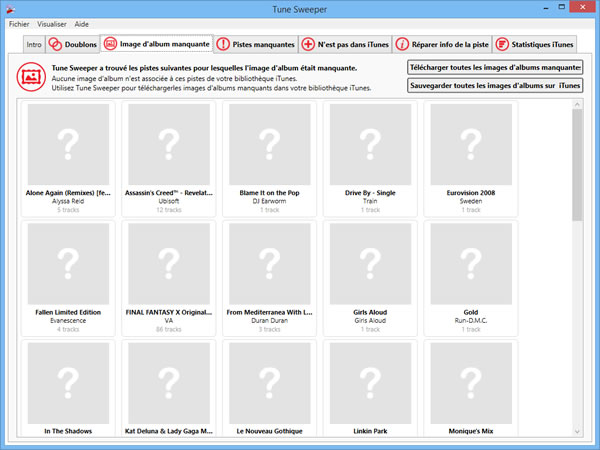Select the Eurovision 2008 album artwork
This screenshot has width=600, height=450.
471,144
